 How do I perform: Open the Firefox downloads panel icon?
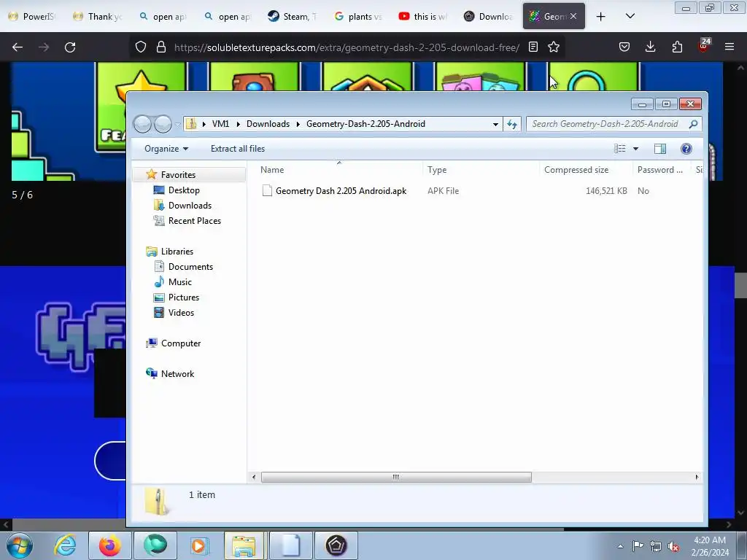coord(650,47)
